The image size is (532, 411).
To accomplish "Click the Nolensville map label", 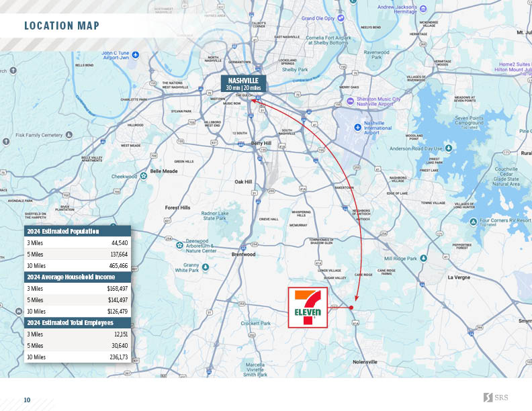I will pos(365,362).
